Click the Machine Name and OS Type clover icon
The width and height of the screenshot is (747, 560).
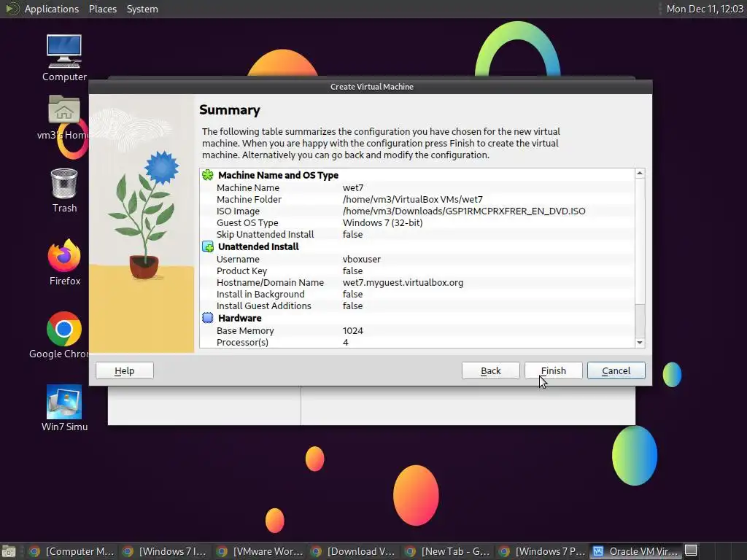tap(208, 175)
